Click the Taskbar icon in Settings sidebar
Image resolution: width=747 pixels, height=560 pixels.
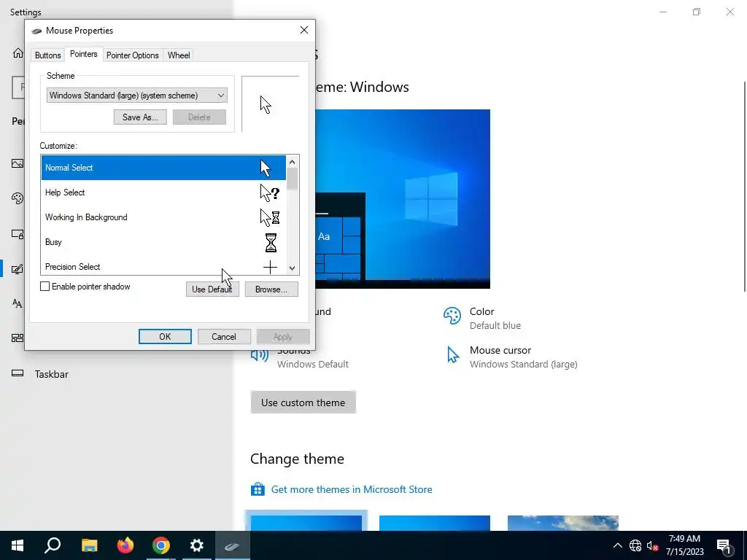coord(18,373)
